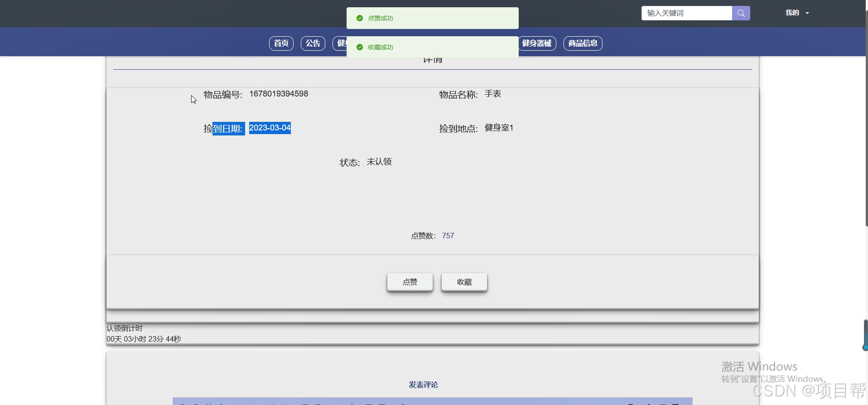
Task: Open the 我的 account dropdown
Action: click(x=797, y=13)
